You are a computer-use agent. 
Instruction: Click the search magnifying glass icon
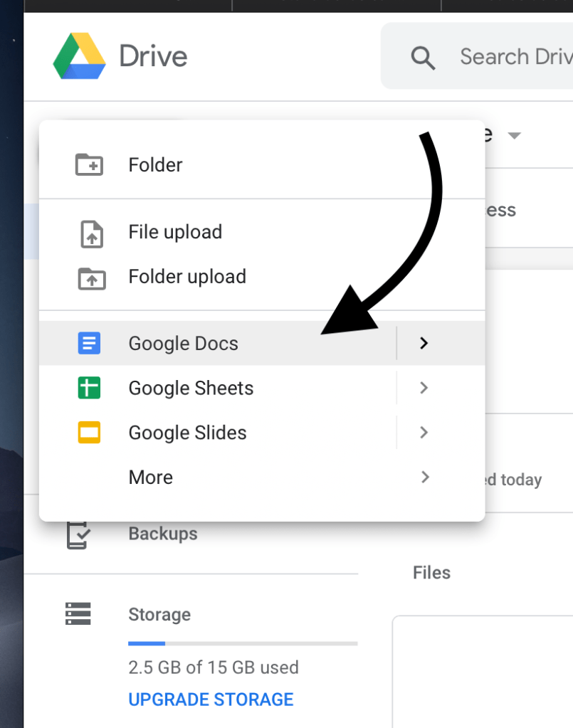coord(423,58)
